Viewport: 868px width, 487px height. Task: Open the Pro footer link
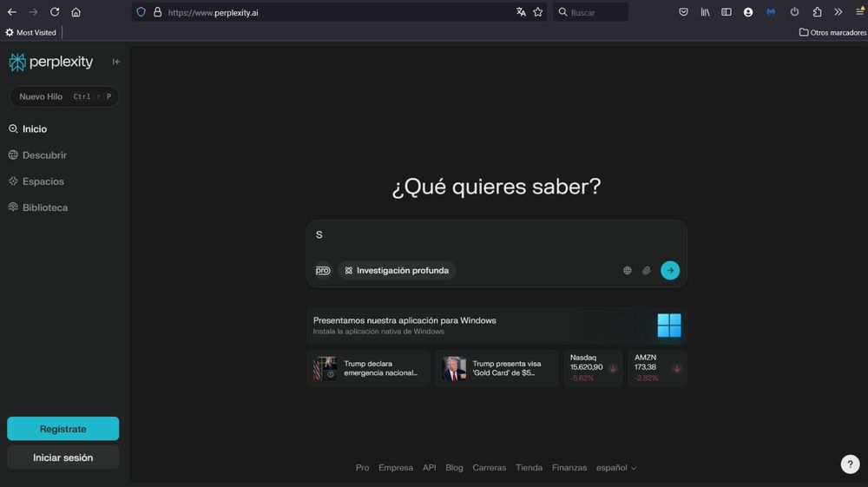pyautogui.click(x=362, y=468)
